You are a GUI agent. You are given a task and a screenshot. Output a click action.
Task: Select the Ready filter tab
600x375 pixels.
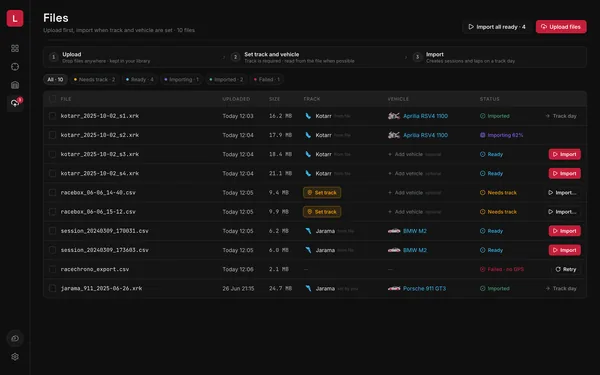click(x=140, y=80)
